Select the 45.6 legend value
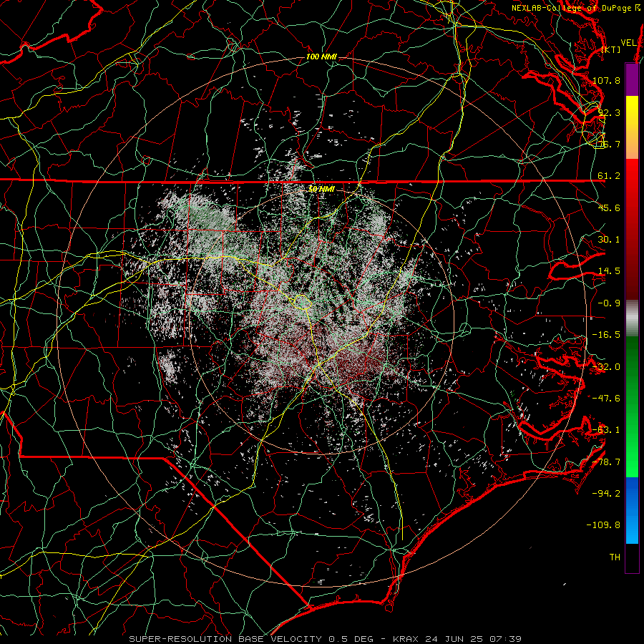 (x=609, y=208)
